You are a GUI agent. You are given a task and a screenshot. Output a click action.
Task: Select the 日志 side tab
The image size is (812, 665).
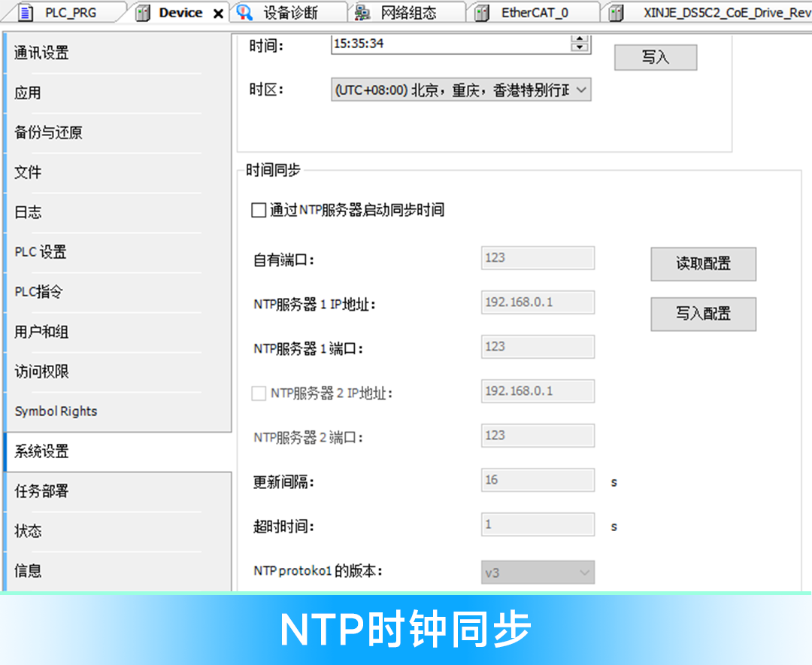point(29,212)
